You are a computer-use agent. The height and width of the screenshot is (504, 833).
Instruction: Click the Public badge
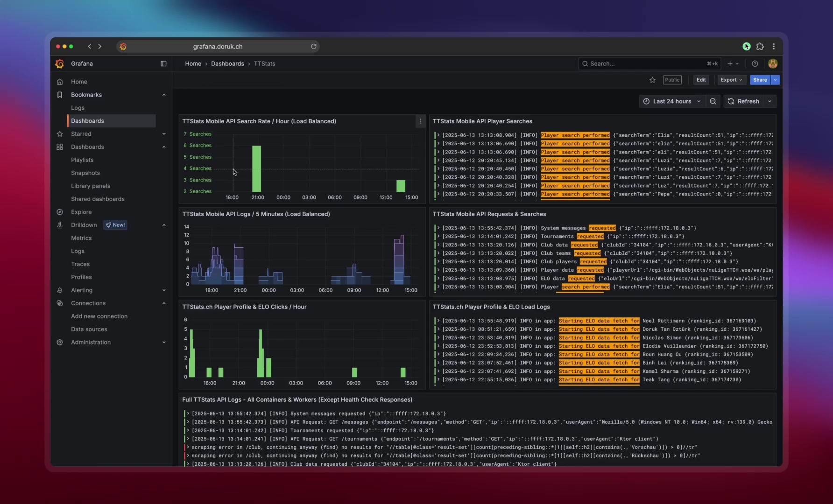(672, 80)
